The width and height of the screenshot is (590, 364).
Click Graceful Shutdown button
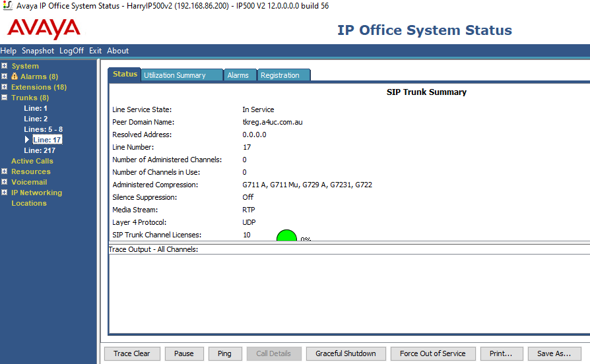[346, 353]
